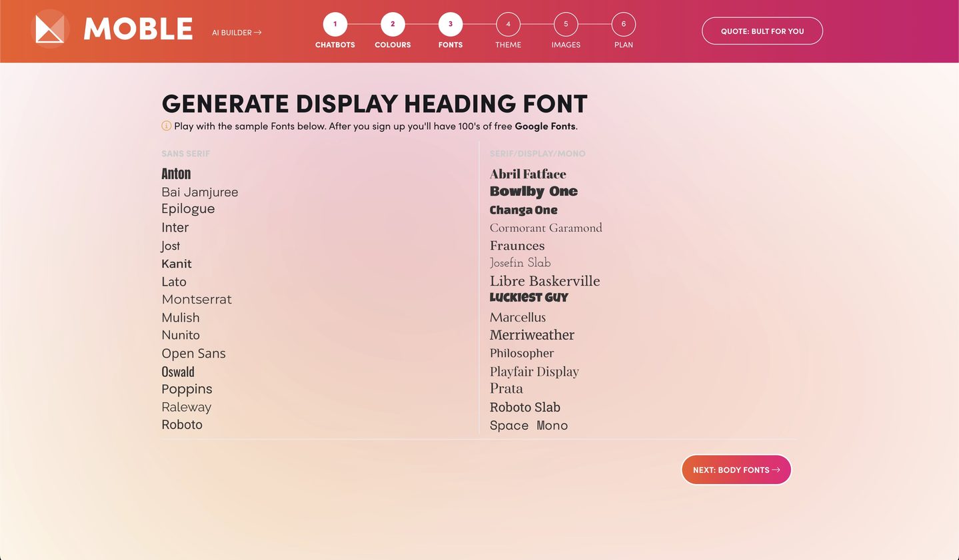The height and width of the screenshot is (560, 959).
Task: Go to step 1 Chatbots
Action: [x=335, y=25]
